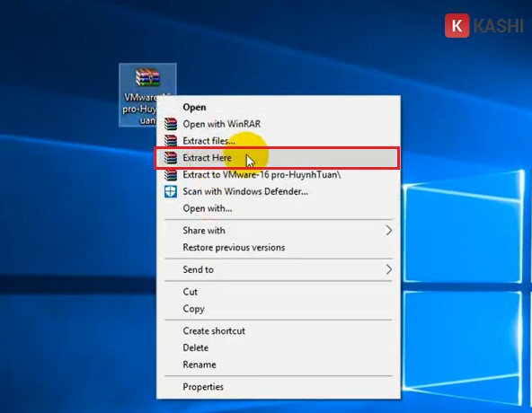
Task: Click WinRAR icon beside Extract Here
Action: [x=171, y=158]
